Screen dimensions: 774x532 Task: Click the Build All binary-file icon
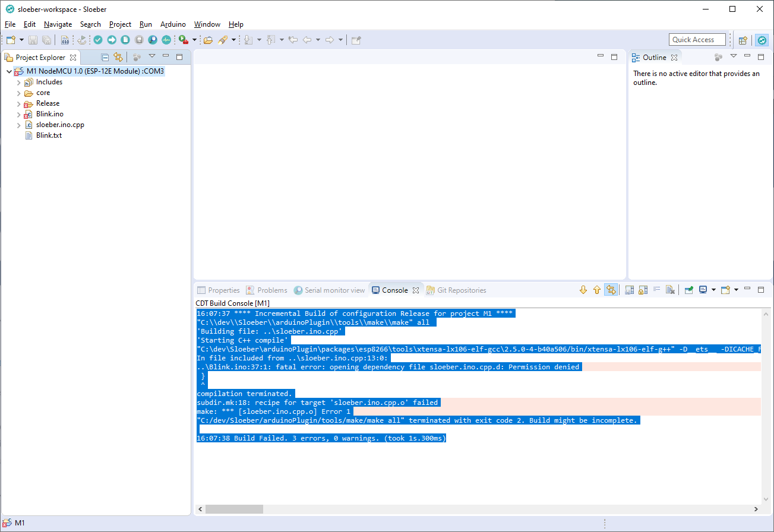(65, 40)
